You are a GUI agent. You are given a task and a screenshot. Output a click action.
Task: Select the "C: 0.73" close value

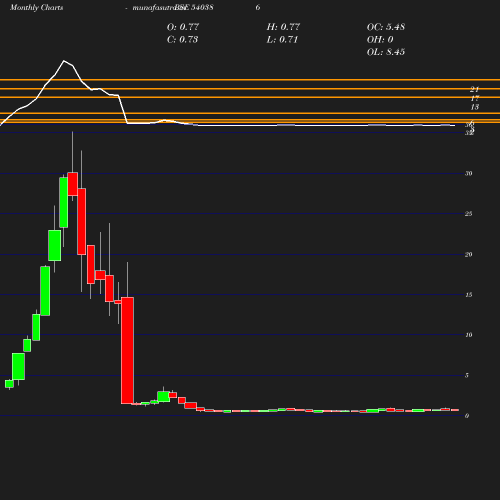[182, 40]
